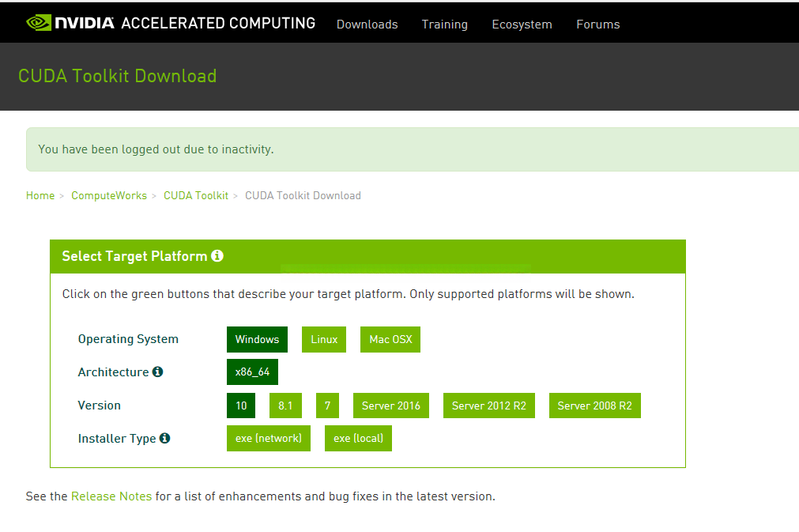
Task: Click the NVIDIA logo
Action: pyautogui.click(x=70, y=23)
